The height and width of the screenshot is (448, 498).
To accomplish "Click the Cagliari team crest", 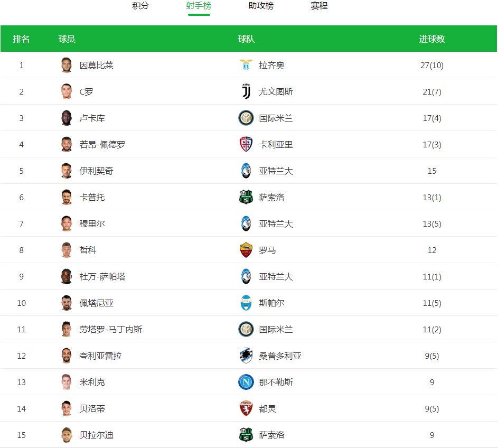I will point(246,144).
